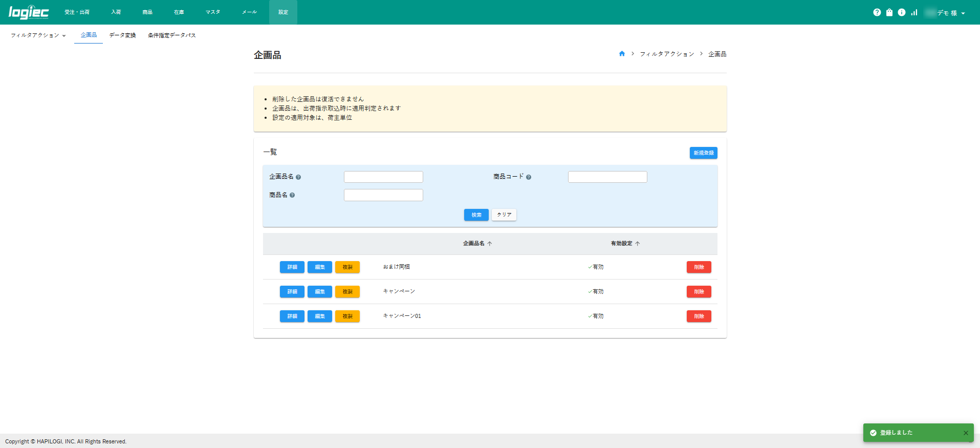The height and width of the screenshot is (448, 980).
Task: Open the マスタ menu in top navigation
Action: coord(212,12)
